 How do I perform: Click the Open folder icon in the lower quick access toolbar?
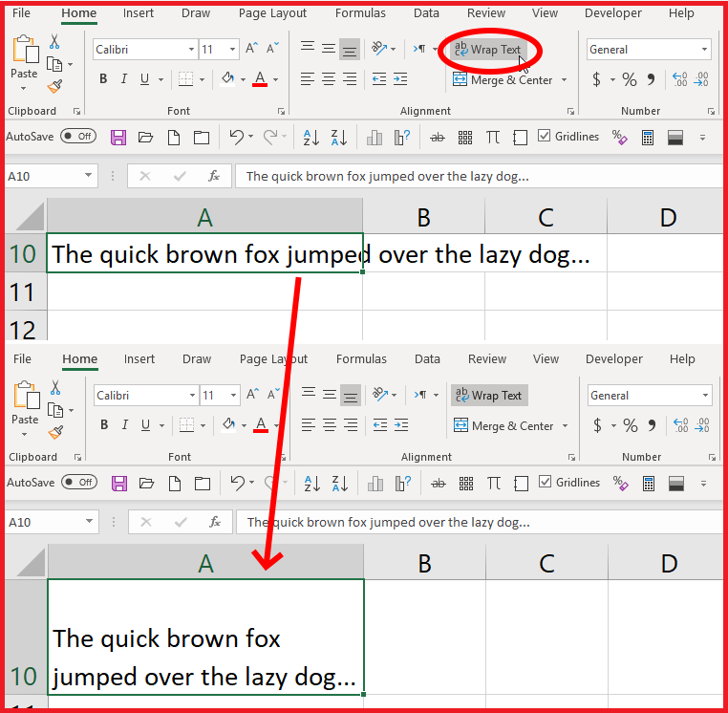(x=147, y=484)
